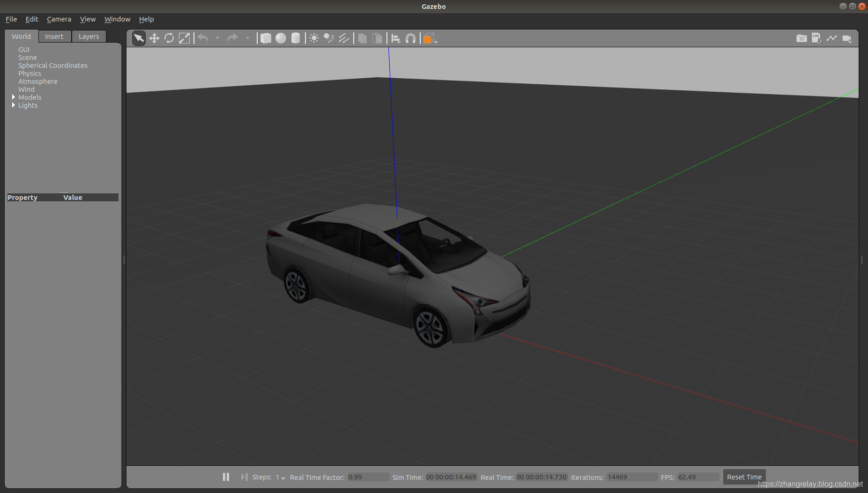
Task: Open the Window menu
Action: [117, 19]
